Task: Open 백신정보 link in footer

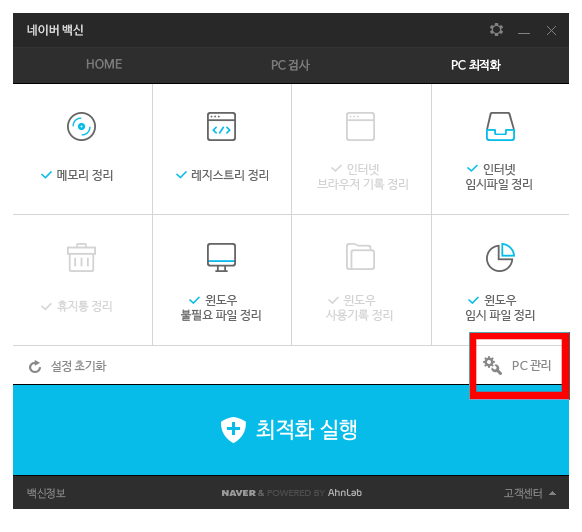Action: click(46, 493)
